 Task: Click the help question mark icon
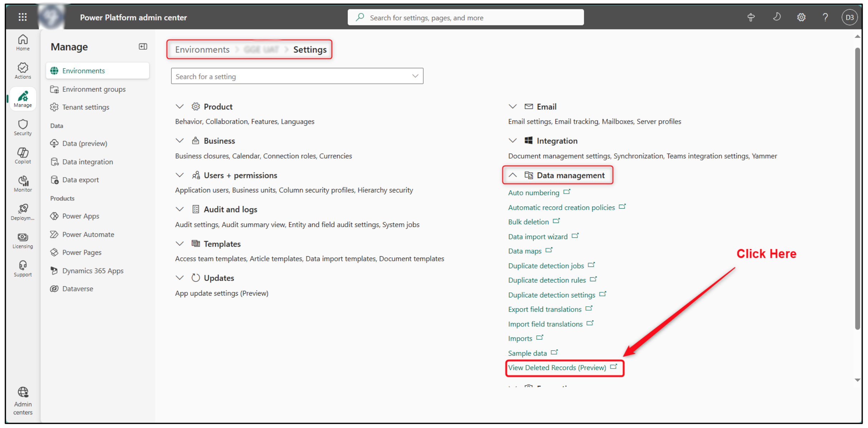(x=825, y=17)
